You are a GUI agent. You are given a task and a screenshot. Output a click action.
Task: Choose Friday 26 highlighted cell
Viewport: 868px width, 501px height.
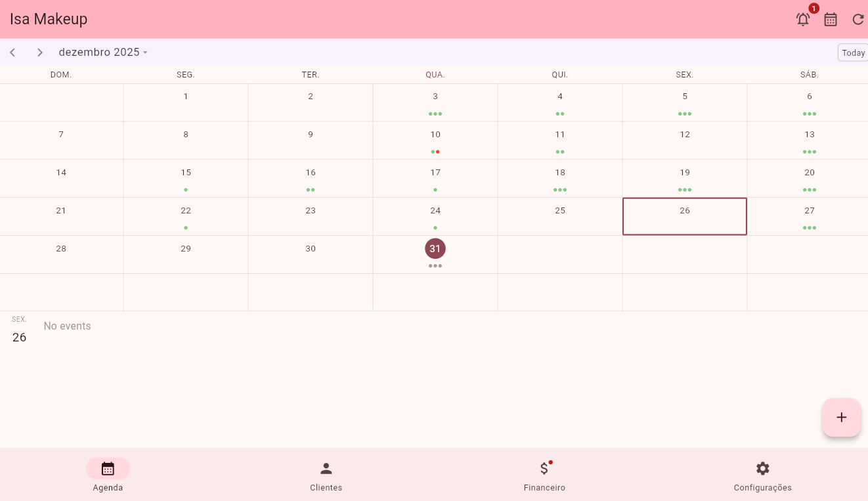(x=684, y=216)
